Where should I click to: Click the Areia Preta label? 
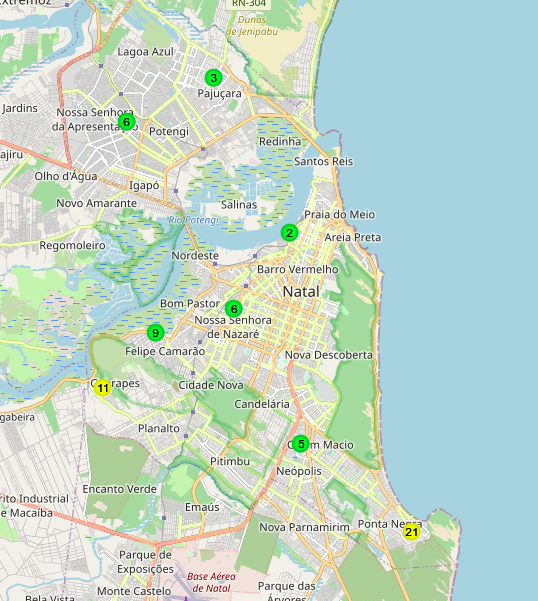pos(353,238)
